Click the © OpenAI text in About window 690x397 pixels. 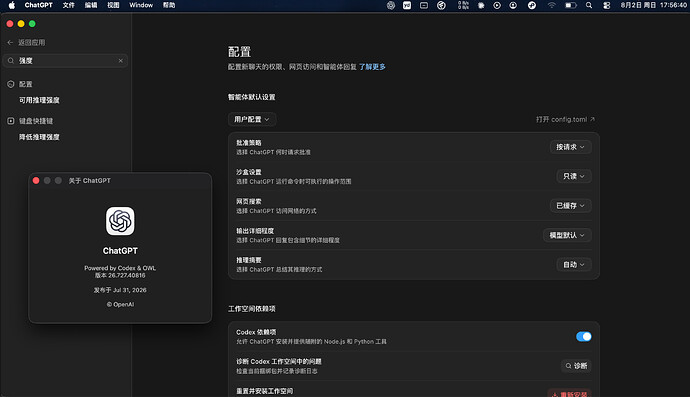(120, 304)
